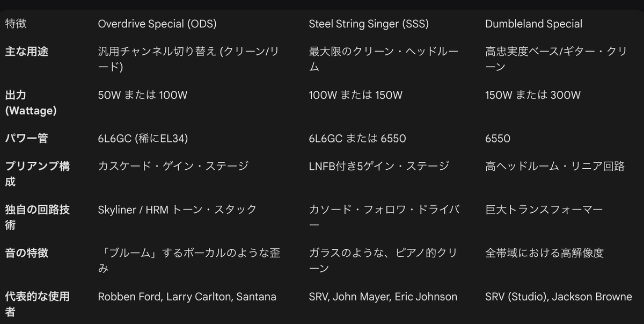This screenshot has width=644, height=324.
Task: Click the Dumbleland Special column header
Action: pyautogui.click(x=533, y=24)
